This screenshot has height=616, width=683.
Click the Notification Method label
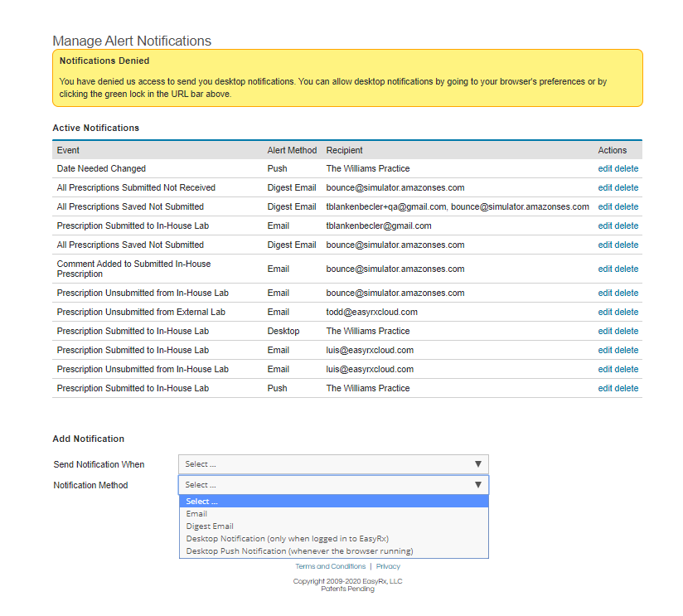click(x=90, y=485)
